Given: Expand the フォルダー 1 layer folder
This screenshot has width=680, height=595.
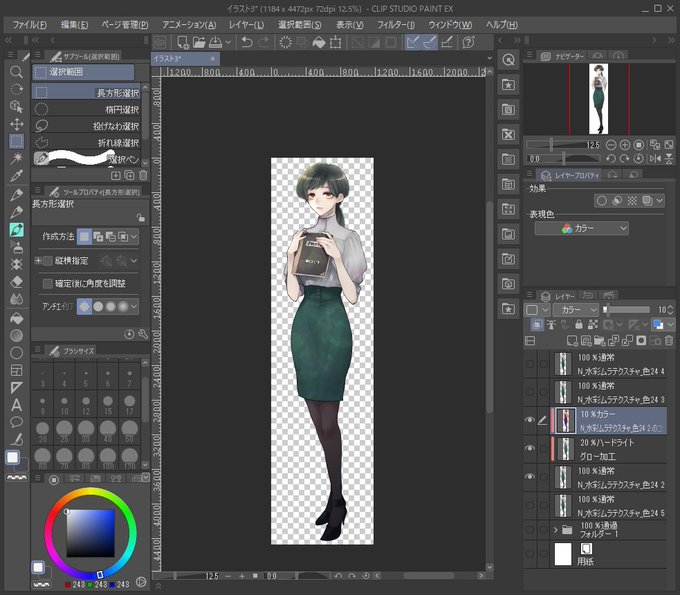Looking at the screenshot, I should [x=556, y=530].
